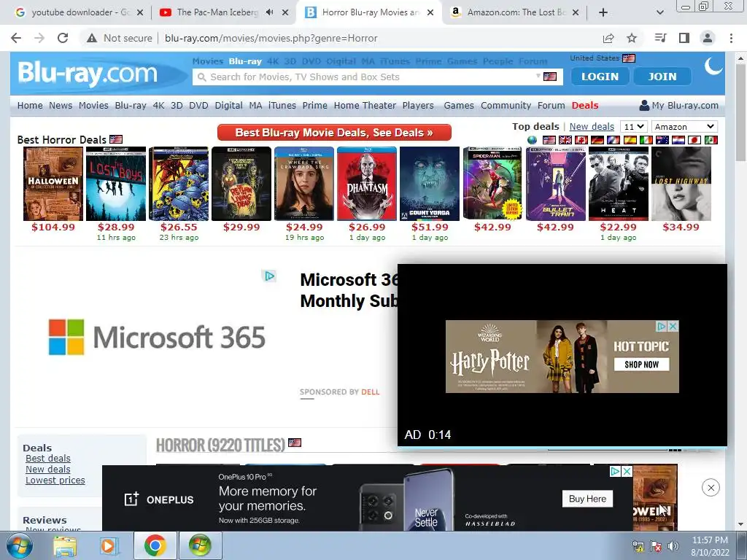Go back to previous page
747x560 pixels.
pyautogui.click(x=16, y=38)
